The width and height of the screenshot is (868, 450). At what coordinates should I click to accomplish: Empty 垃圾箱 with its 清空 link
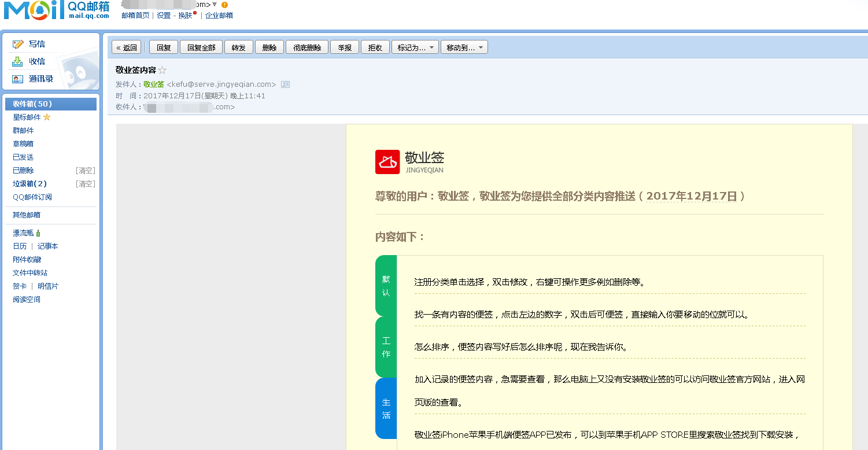click(86, 184)
